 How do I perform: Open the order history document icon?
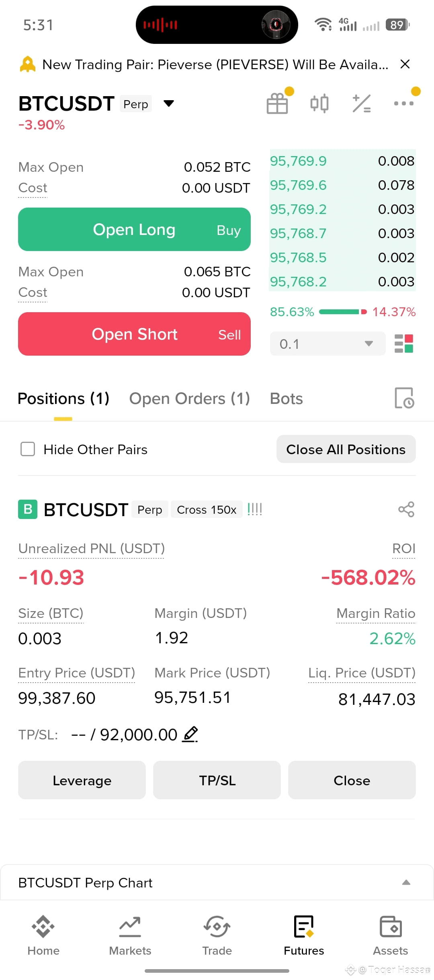pos(404,398)
